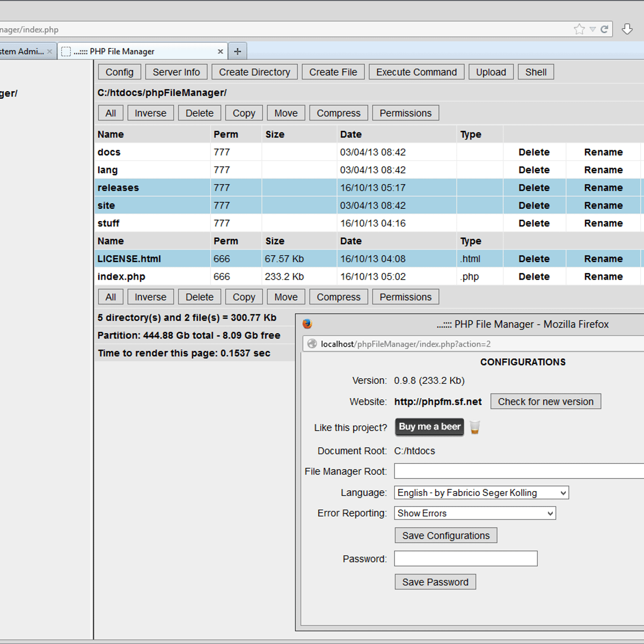Image resolution: width=644 pixels, height=644 pixels.
Task: Open the bookmark history dropdown arrow
Action: pos(592,30)
